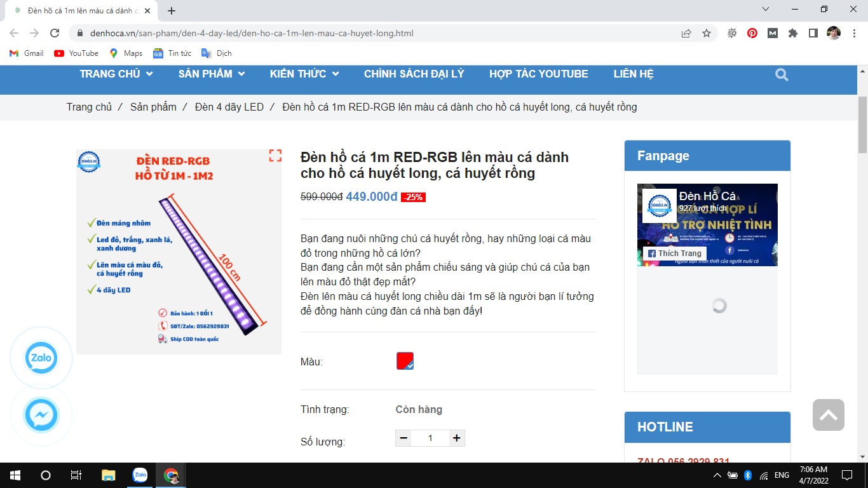Expand the KIẾN THỨC dropdown menu
This screenshot has width=868, height=488.
304,74
